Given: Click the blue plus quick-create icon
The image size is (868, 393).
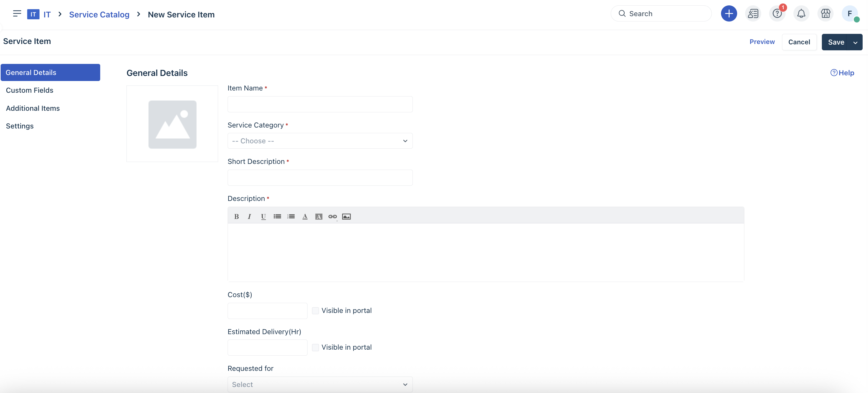Looking at the screenshot, I should pyautogui.click(x=729, y=14).
